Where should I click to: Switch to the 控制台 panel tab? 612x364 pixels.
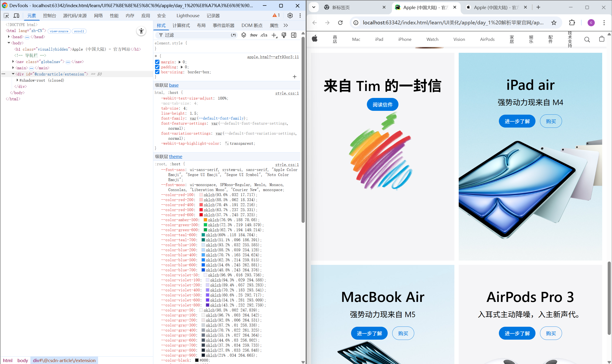(x=49, y=16)
